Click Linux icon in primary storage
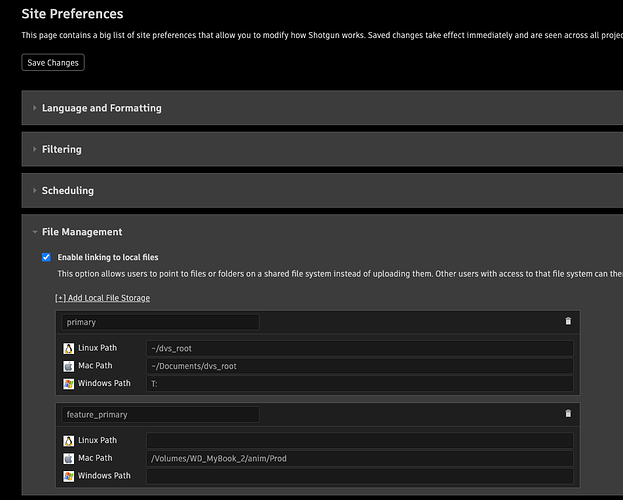The width and height of the screenshot is (623, 500). point(69,349)
